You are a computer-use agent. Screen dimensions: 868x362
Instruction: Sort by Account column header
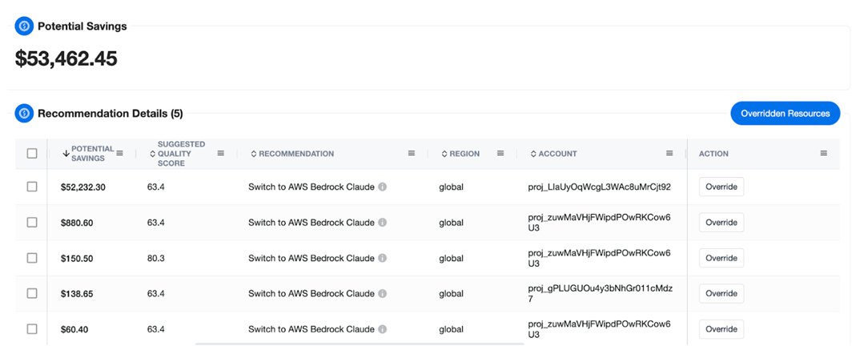553,153
